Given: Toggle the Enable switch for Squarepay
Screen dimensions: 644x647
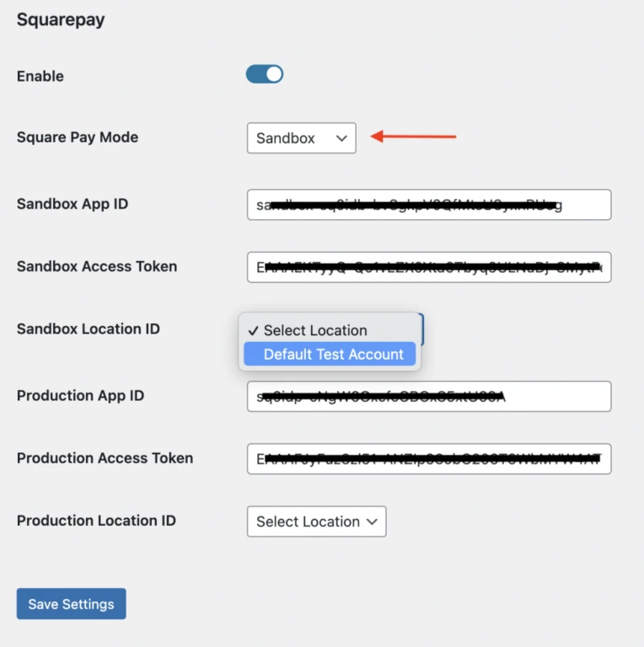Looking at the screenshot, I should click(x=265, y=74).
